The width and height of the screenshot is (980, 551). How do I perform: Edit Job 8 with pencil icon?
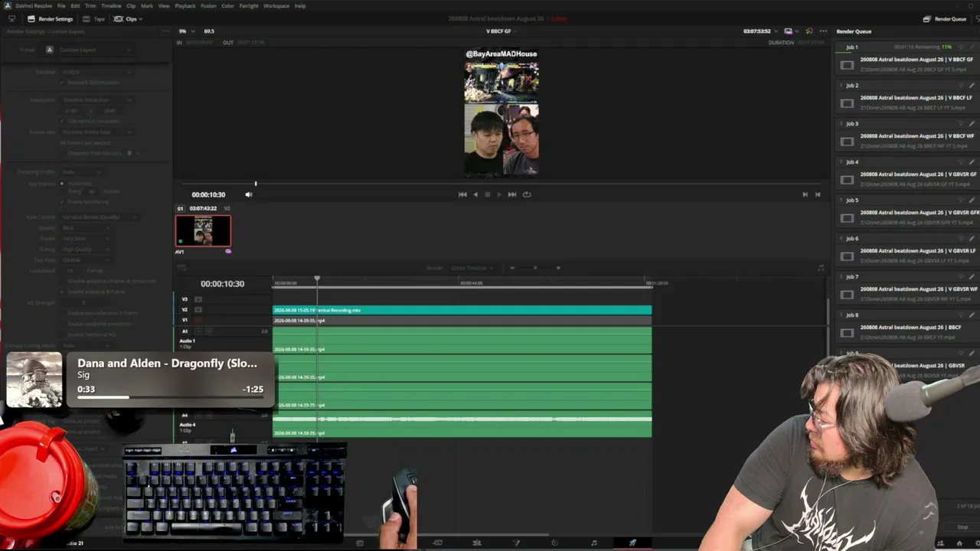point(972,315)
